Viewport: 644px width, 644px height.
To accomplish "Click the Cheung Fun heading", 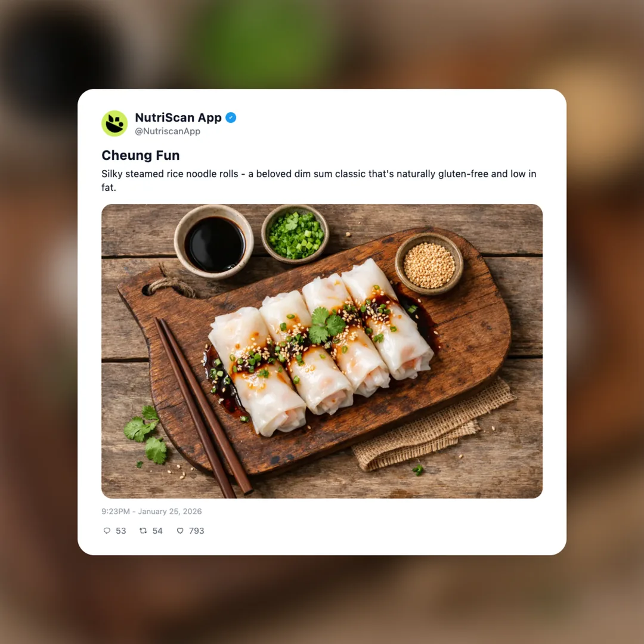I will point(141,155).
